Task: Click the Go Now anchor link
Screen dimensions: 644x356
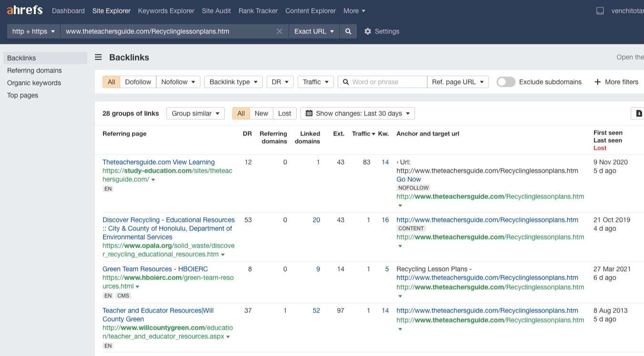Action: point(408,179)
